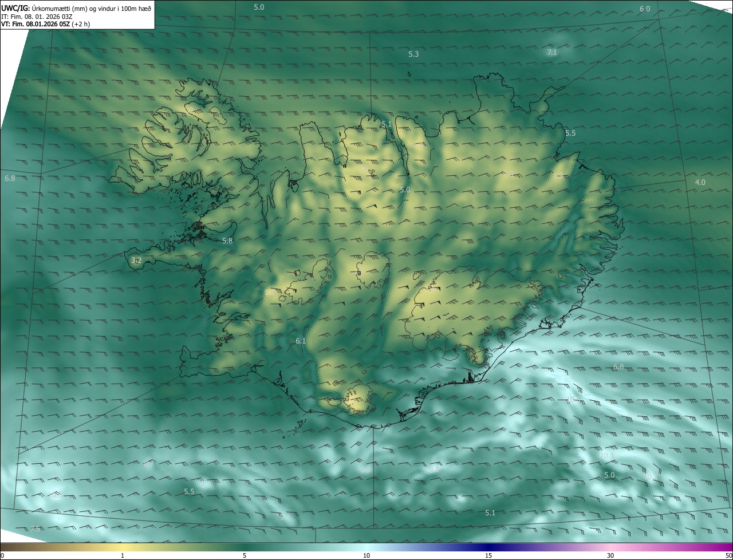Click the 'IT: Fim. 08. 01. 2026 03Z' line
733x560 pixels.
[x=37, y=16]
